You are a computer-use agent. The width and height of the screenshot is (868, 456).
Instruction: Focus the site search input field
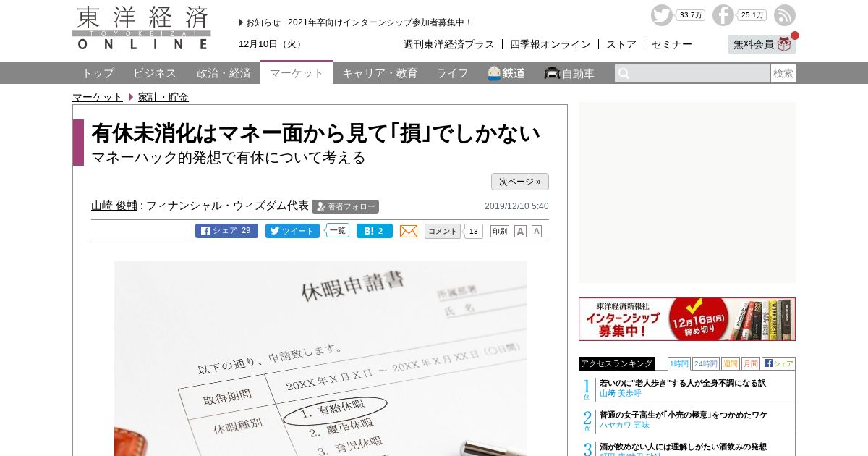692,73
